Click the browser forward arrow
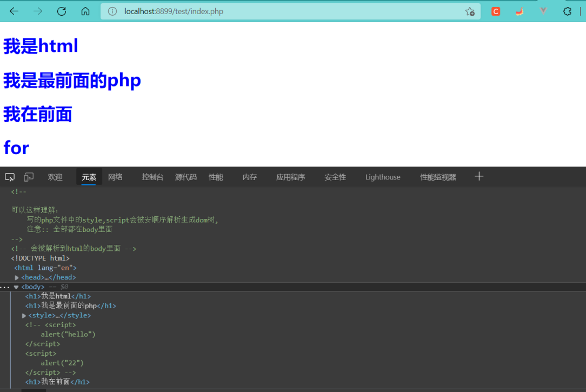The image size is (586, 392). click(x=38, y=11)
